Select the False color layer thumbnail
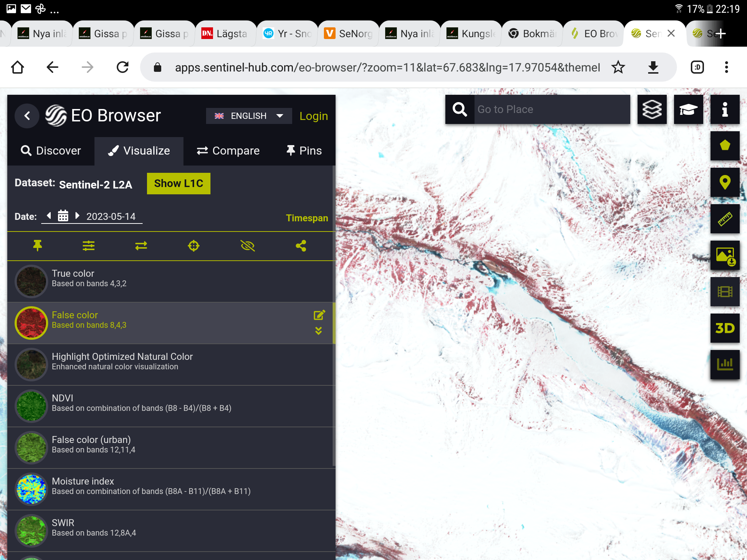This screenshot has height=560, width=747. tap(31, 323)
